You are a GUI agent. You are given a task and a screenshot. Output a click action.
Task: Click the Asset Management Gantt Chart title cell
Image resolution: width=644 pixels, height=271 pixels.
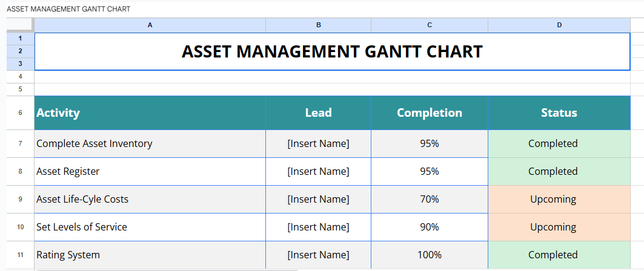[x=332, y=51]
